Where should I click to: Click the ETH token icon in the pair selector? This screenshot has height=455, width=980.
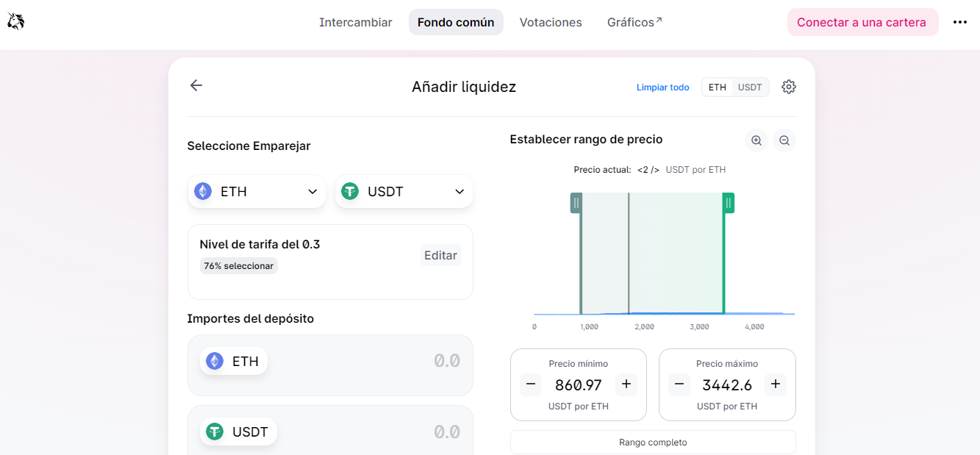click(x=204, y=190)
